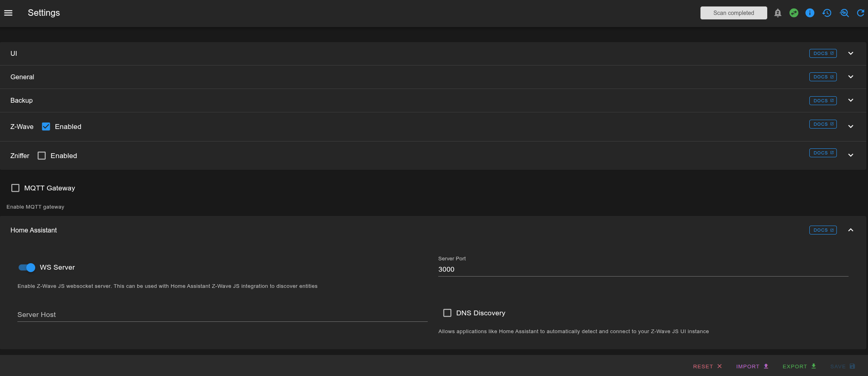
Task: Click the restart refresh arrow icon
Action: 860,13
